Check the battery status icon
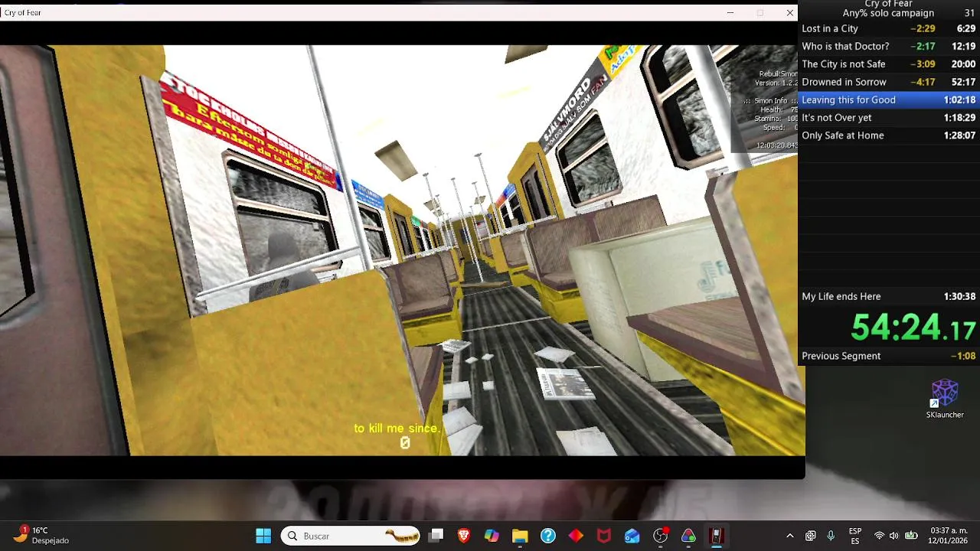This screenshot has height=551, width=980. [911, 536]
